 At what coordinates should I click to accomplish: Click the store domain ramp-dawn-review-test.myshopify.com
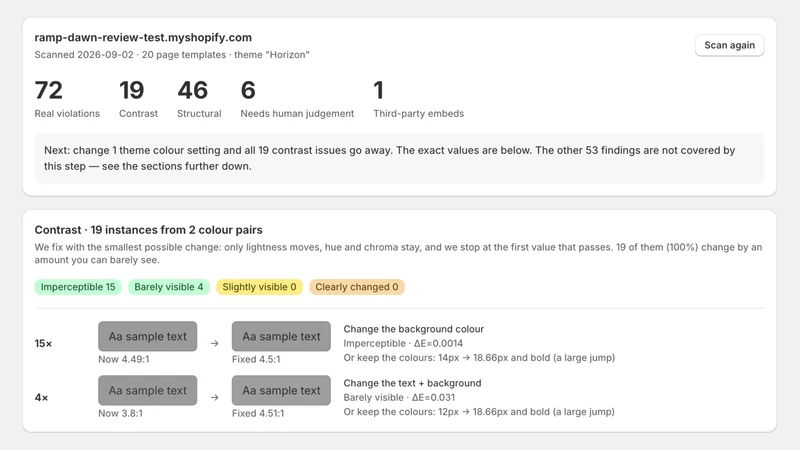click(x=143, y=37)
